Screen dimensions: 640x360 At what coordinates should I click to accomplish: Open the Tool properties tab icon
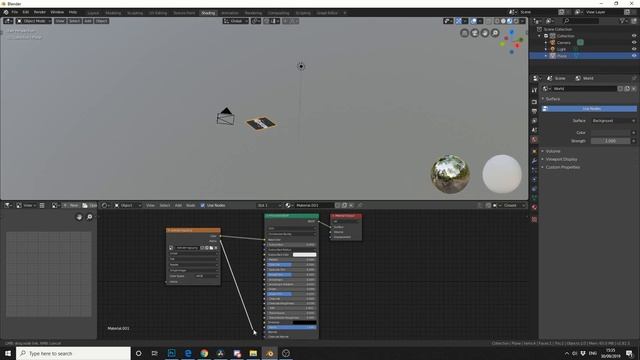534,91
